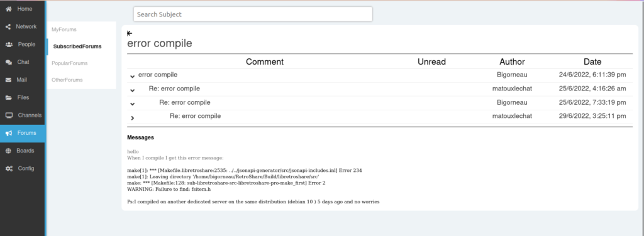
Task: Click the Boards globe icon
Action: [8, 151]
